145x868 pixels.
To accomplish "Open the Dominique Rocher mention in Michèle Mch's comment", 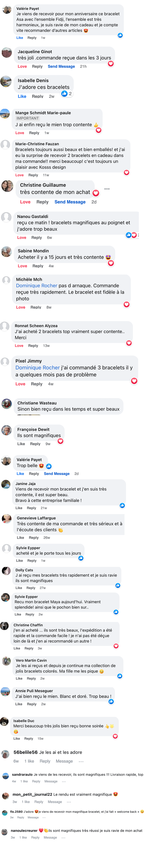I will pos(37,285).
